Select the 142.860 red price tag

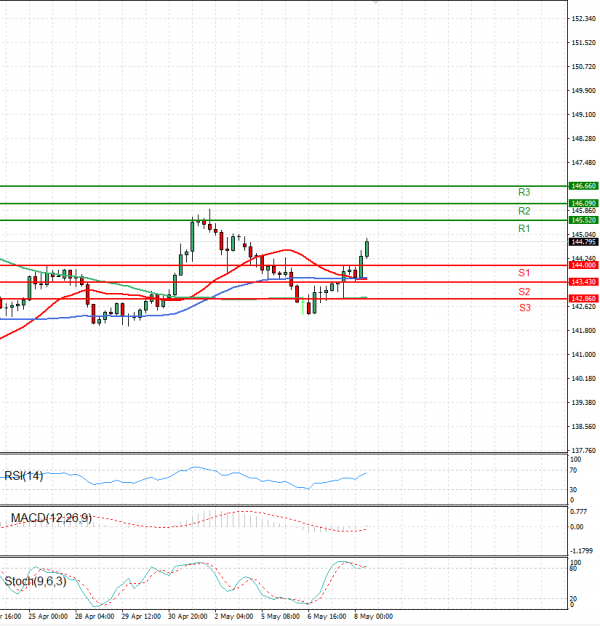coord(583,299)
